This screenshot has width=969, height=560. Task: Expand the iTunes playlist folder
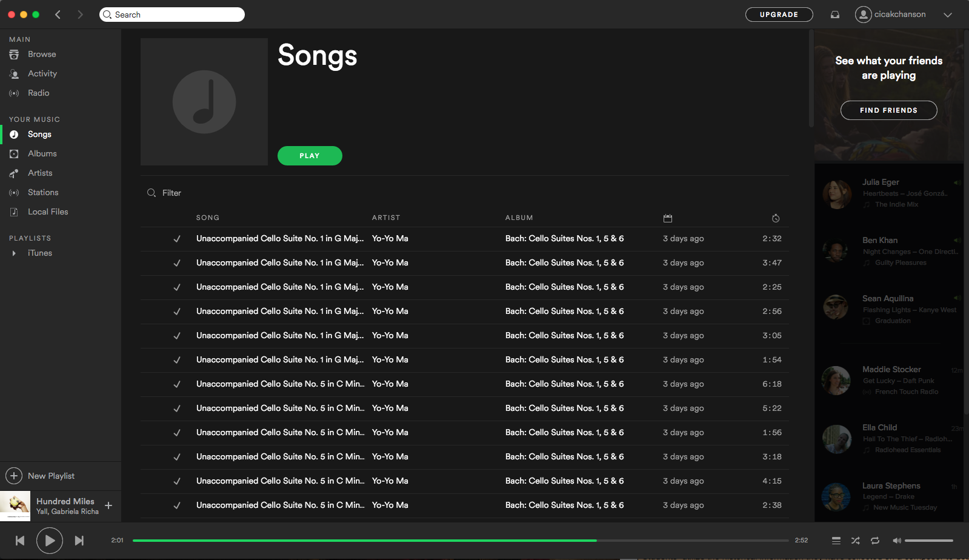[14, 253]
